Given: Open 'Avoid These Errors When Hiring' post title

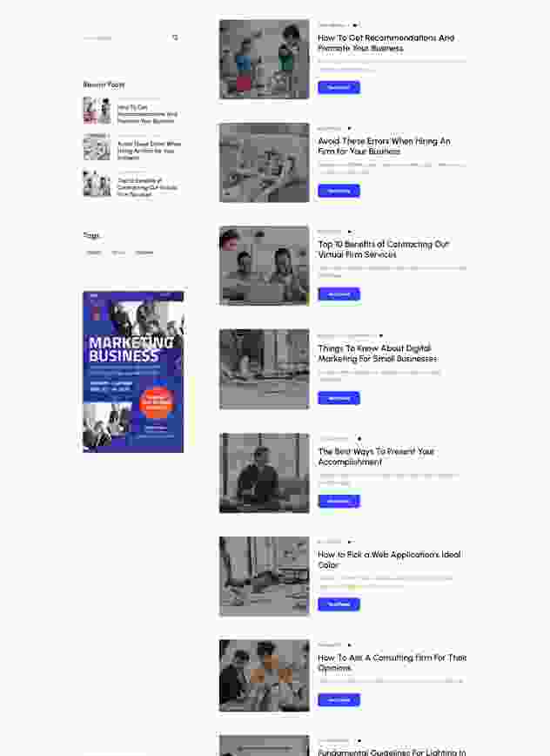Looking at the screenshot, I should (x=384, y=146).
